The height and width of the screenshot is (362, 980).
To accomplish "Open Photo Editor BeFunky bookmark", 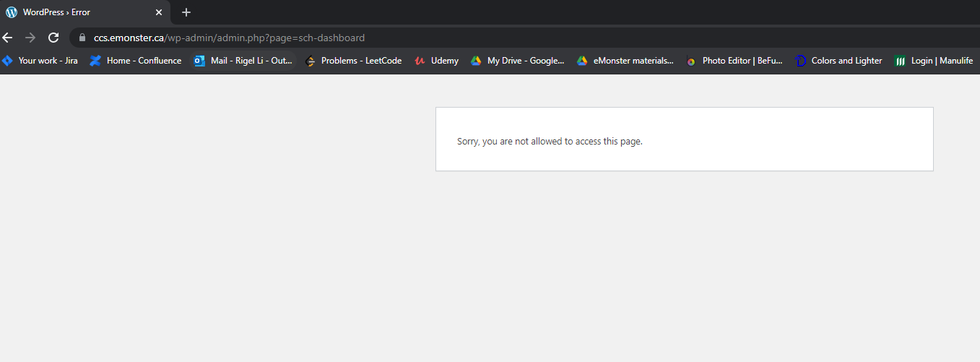I will tap(734, 61).
